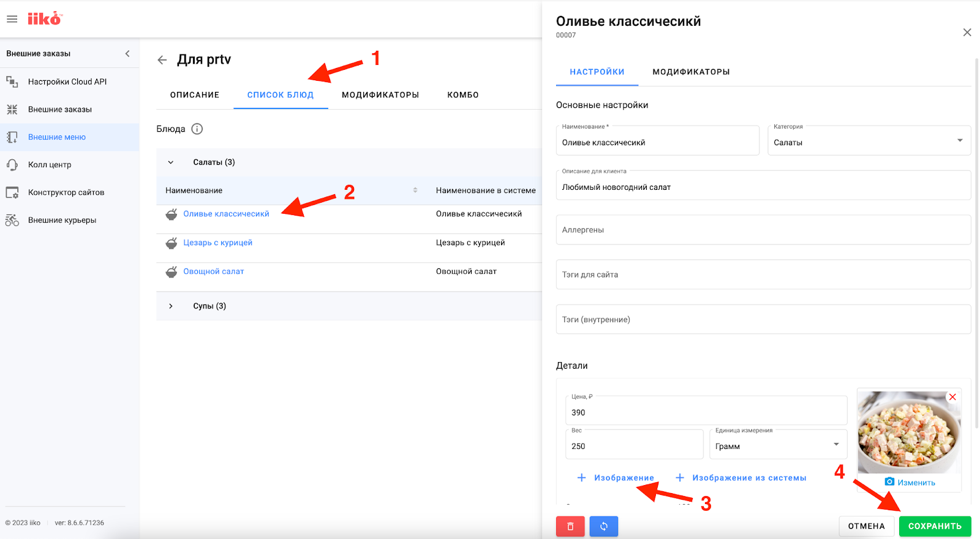Open Настройки Cloud API in sidebar
The width and height of the screenshot is (980, 539).
70,81
